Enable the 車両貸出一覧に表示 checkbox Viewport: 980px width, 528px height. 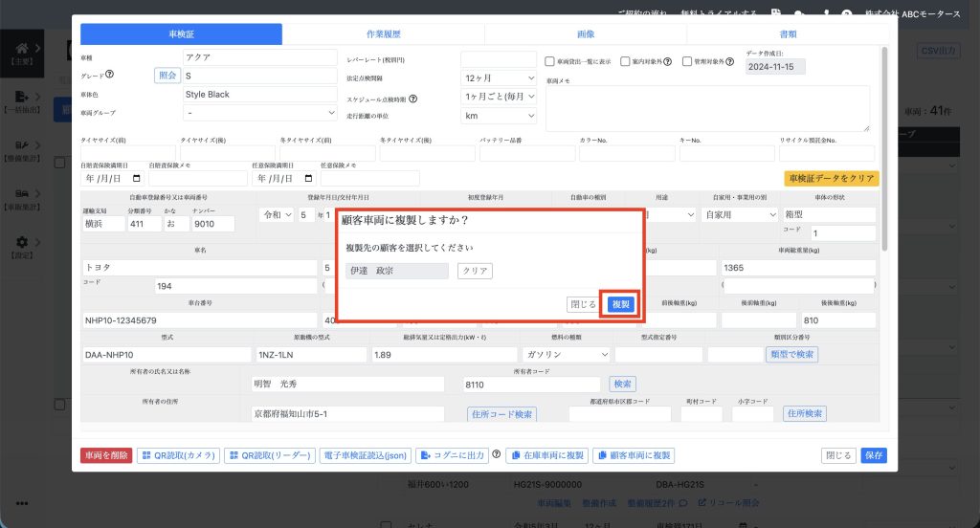(x=550, y=61)
